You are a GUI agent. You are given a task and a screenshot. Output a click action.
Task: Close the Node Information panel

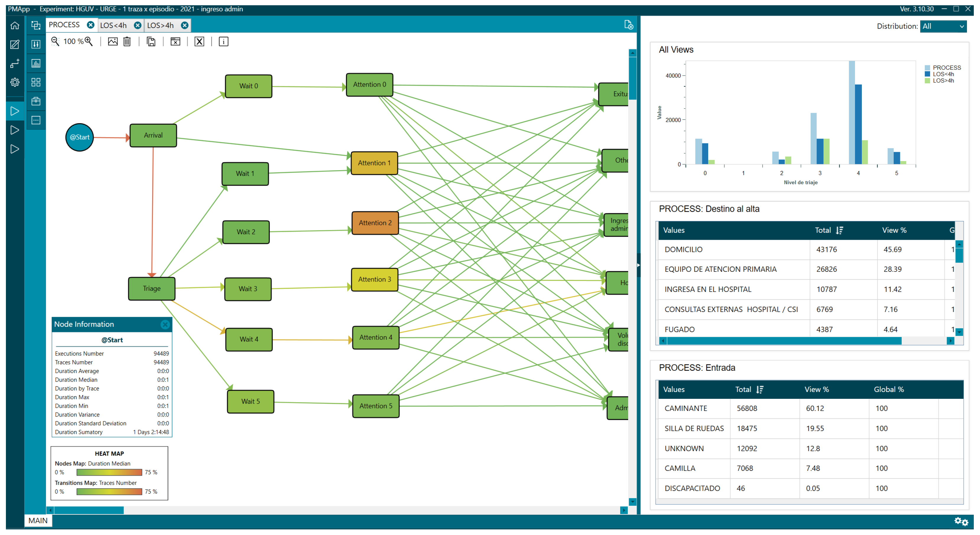pyautogui.click(x=165, y=324)
